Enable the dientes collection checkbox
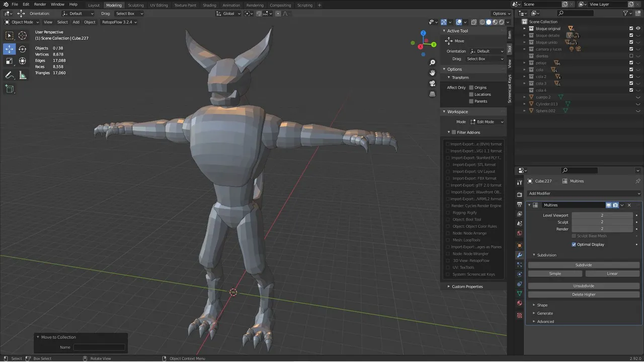The height and width of the screenshot is (362, 644). [631, 56]
